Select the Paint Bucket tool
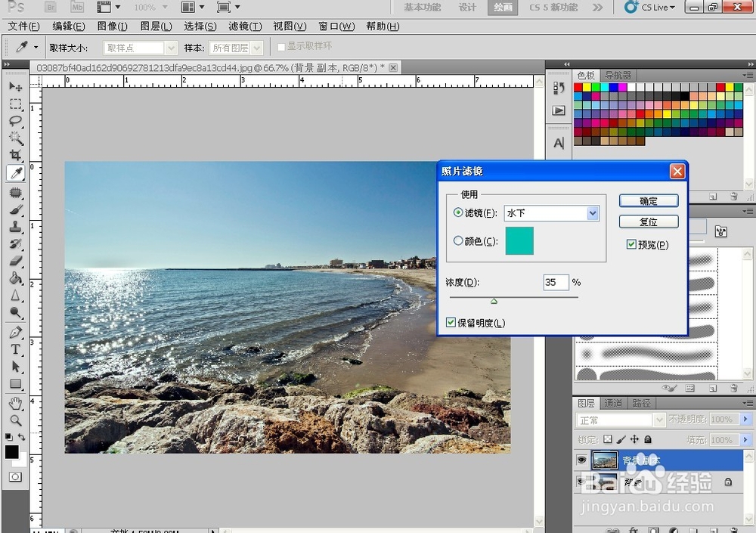Image resolution: width=756 pixels, height=533 pixels. tap(15, 277)
